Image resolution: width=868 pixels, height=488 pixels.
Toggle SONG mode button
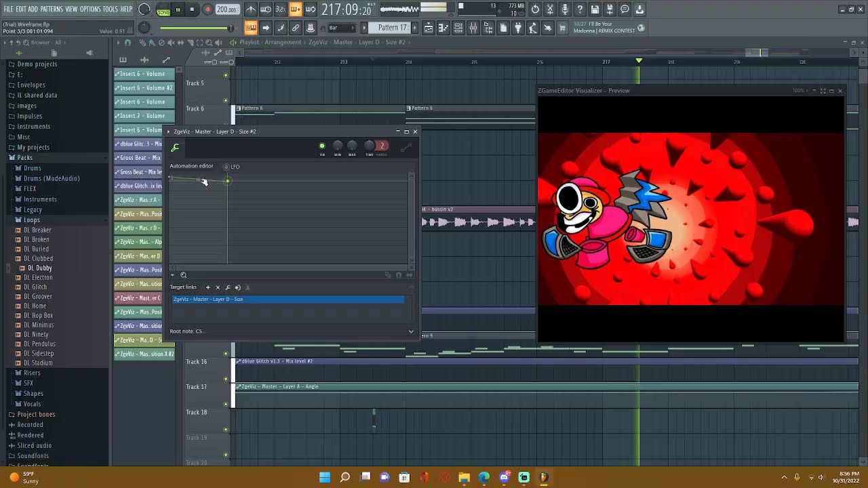[x=163, y=10]
